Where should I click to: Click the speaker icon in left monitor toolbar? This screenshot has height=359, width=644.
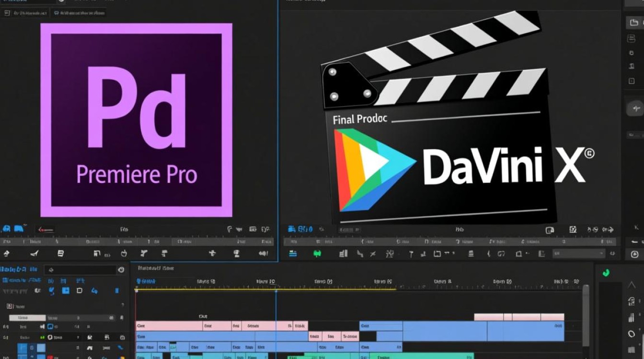[x=264, y=254]
